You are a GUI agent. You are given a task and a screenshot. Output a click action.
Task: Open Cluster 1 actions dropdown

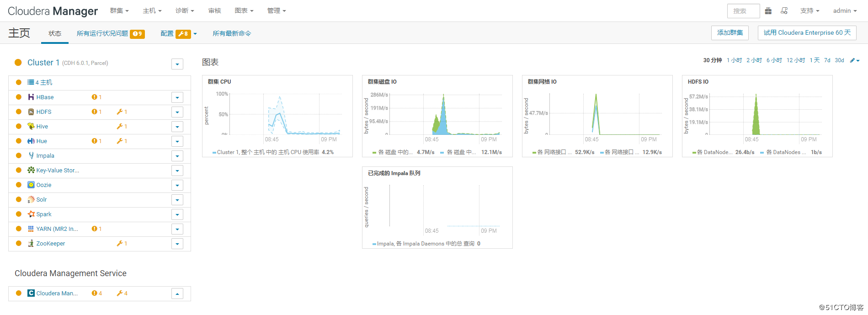click(177, 64)
